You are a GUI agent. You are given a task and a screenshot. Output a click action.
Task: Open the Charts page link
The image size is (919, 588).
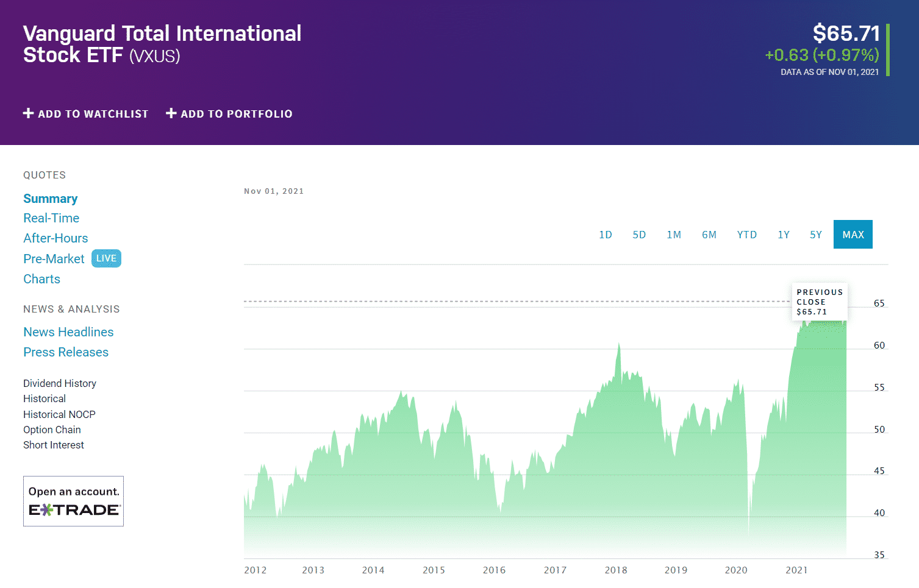41,279
